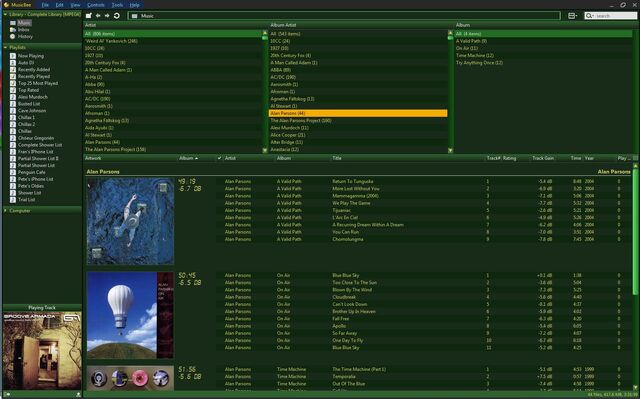Select the track L'Arc En Ciel
This screenshot has height=399, width=640.
[345, 217]
